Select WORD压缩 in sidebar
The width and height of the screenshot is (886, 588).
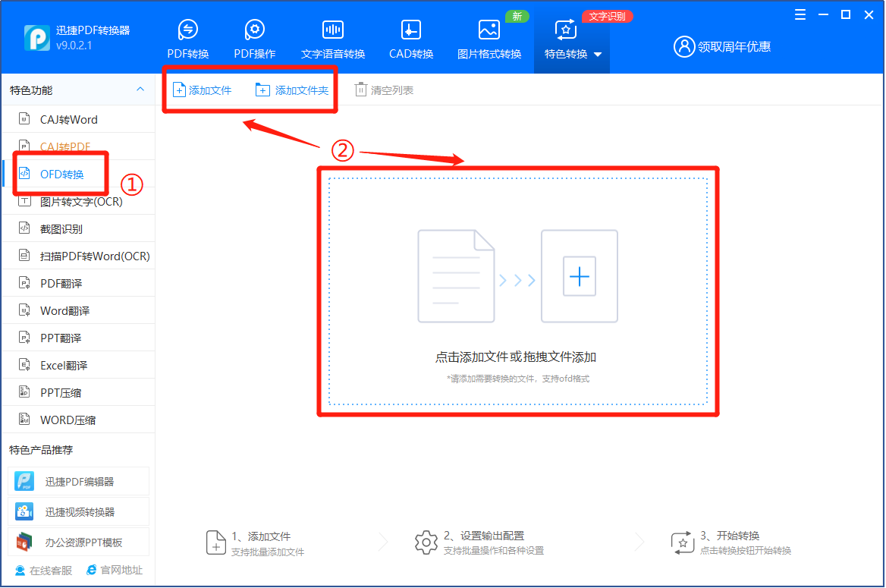[x=79, y=420]
